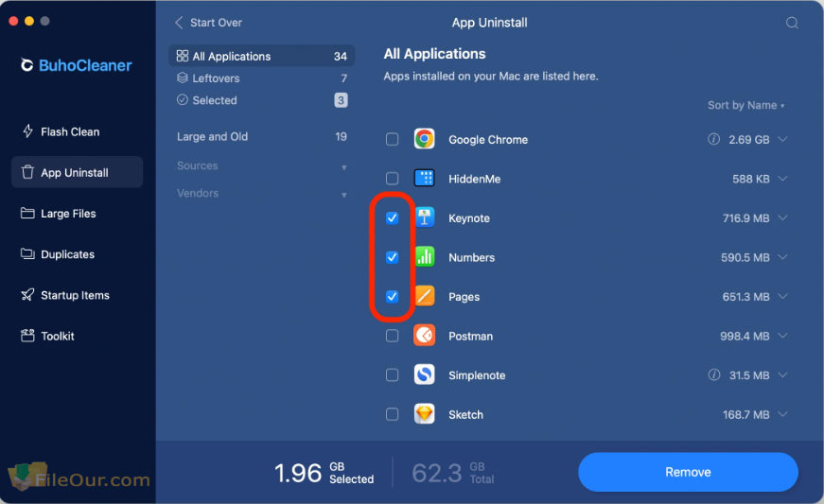Click the Remove button

coord(688,472)
